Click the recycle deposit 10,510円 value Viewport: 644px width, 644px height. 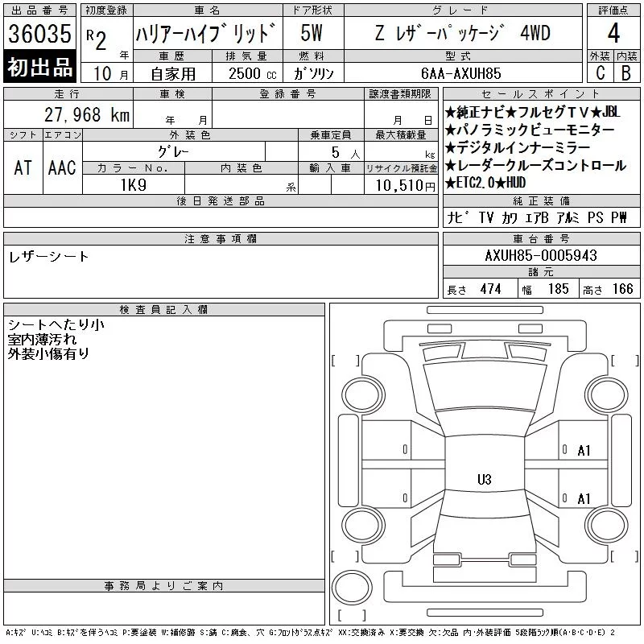[405, 186]
